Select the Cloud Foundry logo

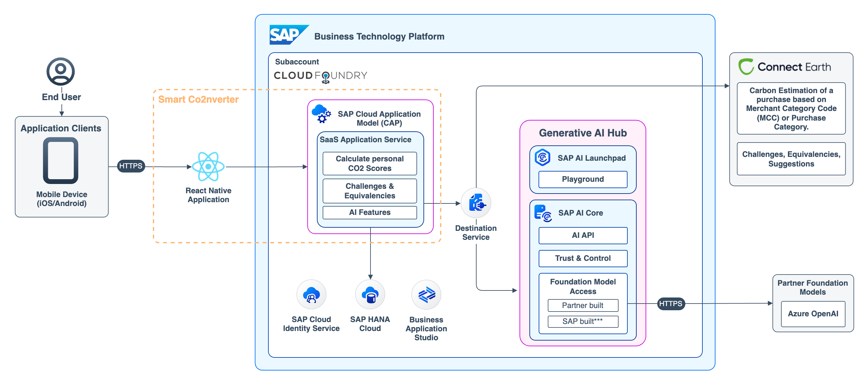pyautogui.click(x=320, y=76)
